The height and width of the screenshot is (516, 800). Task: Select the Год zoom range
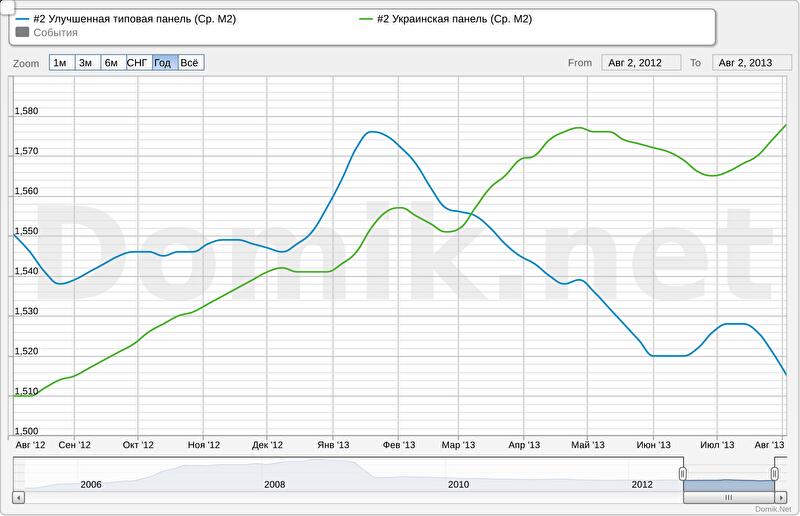[164, 63]
